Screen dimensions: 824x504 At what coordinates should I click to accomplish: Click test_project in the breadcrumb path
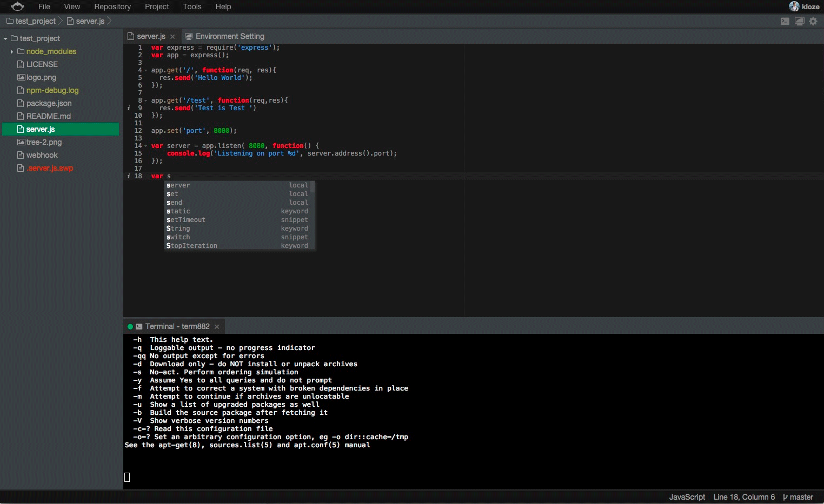(x=35, y=21)
